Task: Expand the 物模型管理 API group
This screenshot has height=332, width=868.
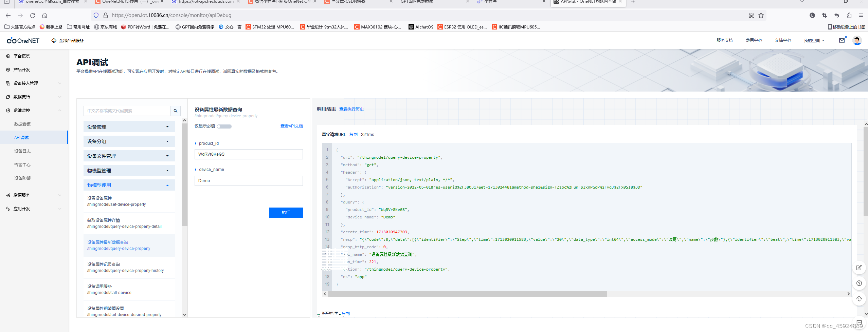Action: (x=129, y=171)
